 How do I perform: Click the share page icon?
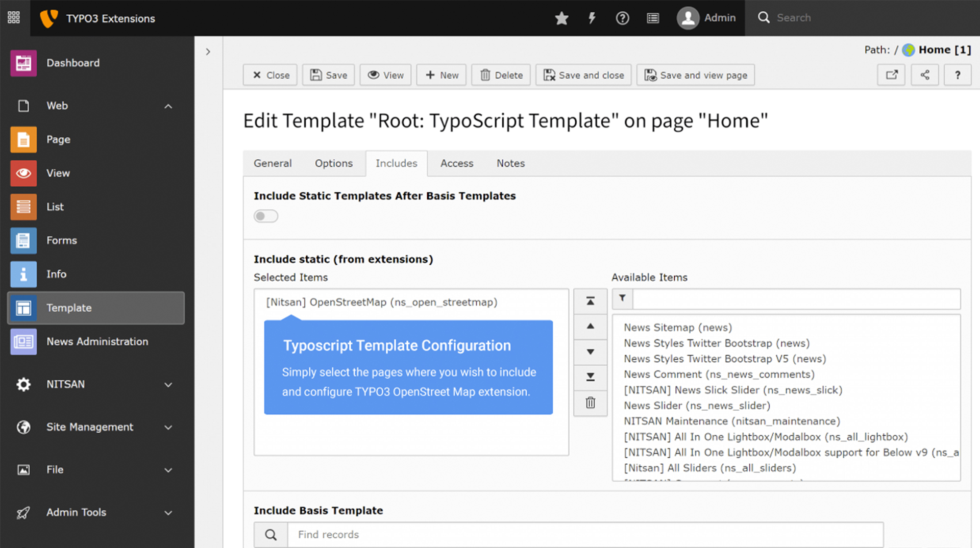click(924, 75)
